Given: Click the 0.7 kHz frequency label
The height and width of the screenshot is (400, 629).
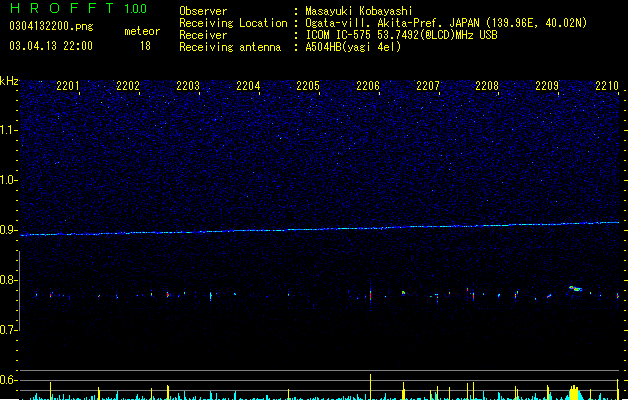Looking at the screenshot, I should tap(9, 330).
